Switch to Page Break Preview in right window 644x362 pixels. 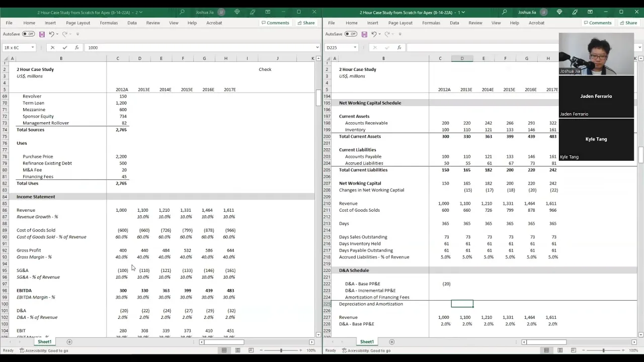click(x=574, y=350)
